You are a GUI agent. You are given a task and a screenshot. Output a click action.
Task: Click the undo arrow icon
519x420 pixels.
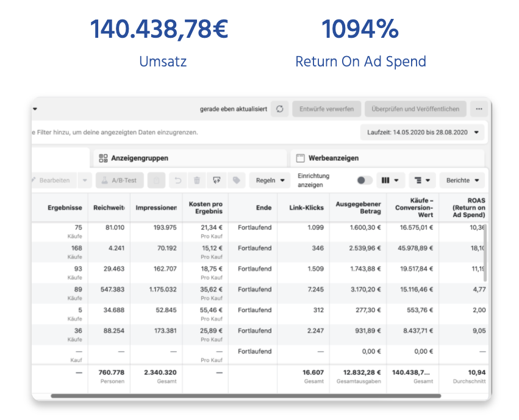pyautogui.click(x=177, y=180)
